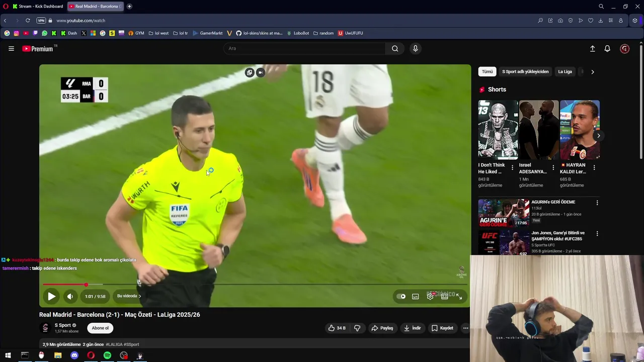Open a new browser tab with plus
The image size is (644, 362).
[129, 7]
